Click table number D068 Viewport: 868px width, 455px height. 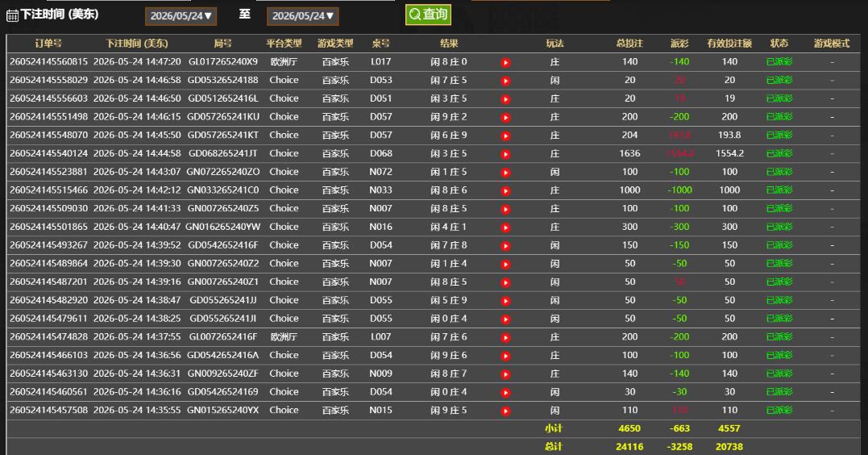click(x=381, y=153)
